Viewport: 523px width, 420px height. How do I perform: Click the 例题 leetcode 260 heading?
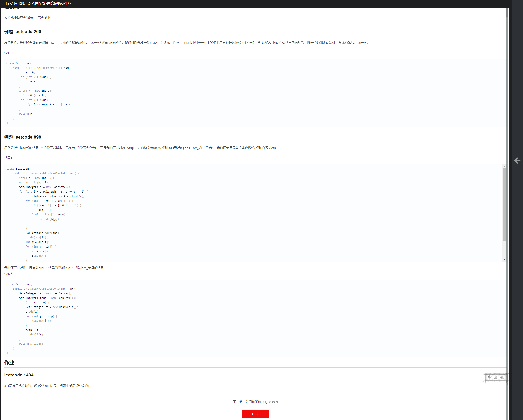tap(23, 32)
